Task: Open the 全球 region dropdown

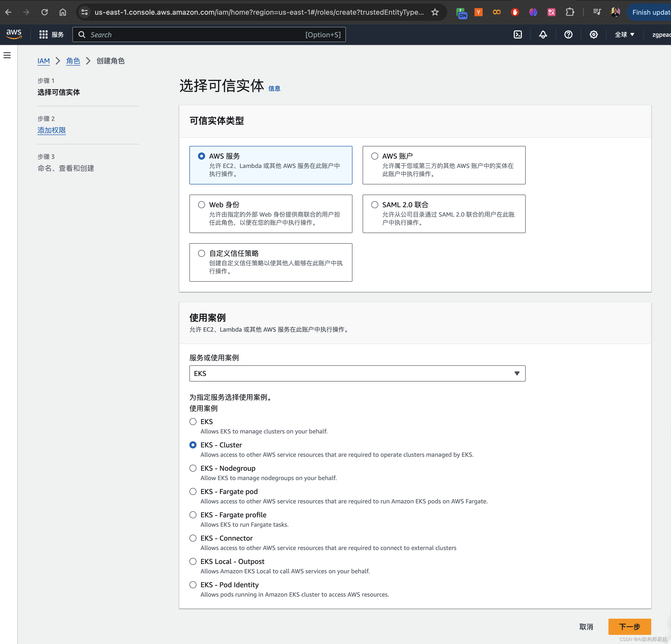Action: (x=624, y=35)
